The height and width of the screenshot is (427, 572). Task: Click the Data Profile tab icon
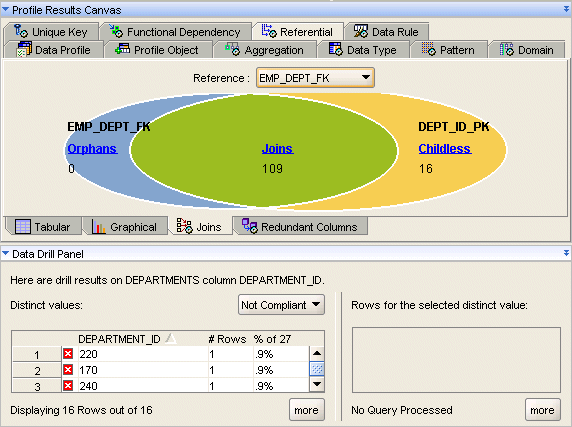click(24, 49)
